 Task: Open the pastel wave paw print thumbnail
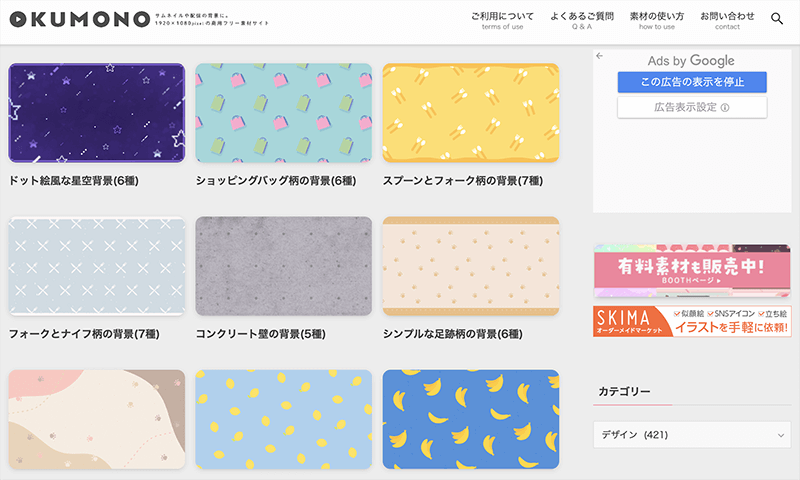[97, 419]
